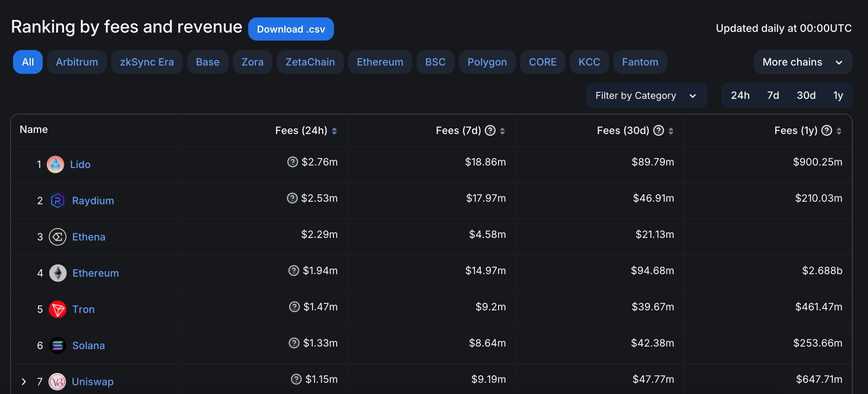Screen dimensions: 868x394
Task: Click the Download .csv button
Action: (291, 29)
